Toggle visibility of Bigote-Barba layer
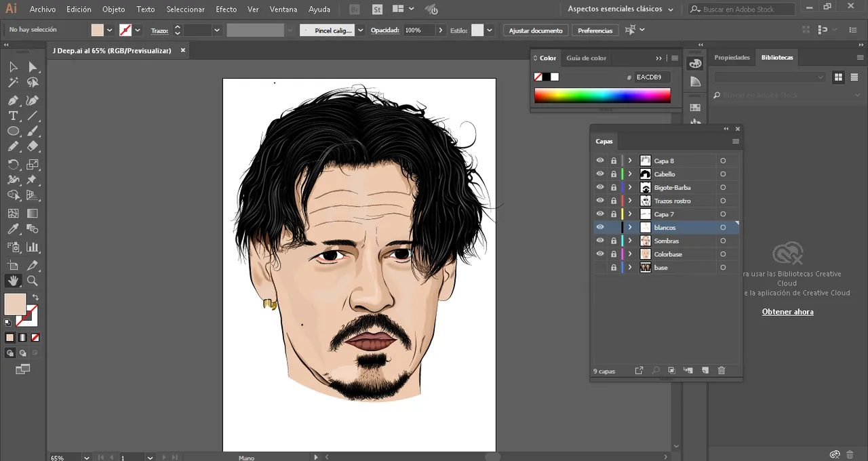This screenshot has height=461, width=868. click(x=599, y=187)
